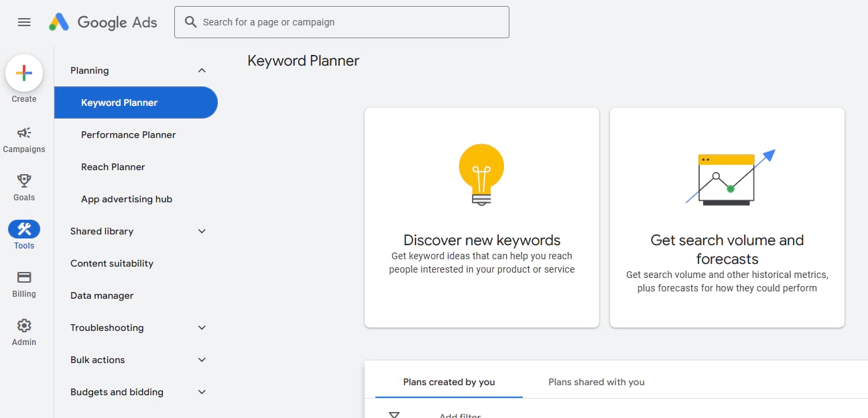Collapse the Planning section
This screenshot has width=868, height=418.
coord(202,70)
